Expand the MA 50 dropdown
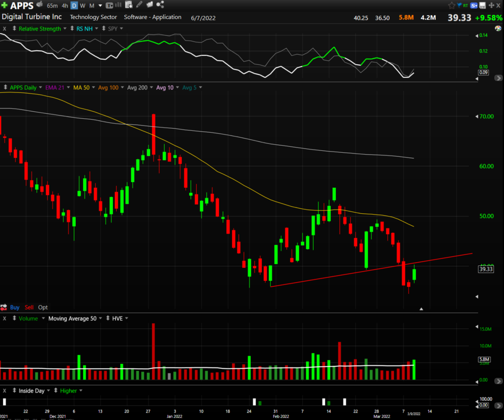504x420 pixels. 94,88
